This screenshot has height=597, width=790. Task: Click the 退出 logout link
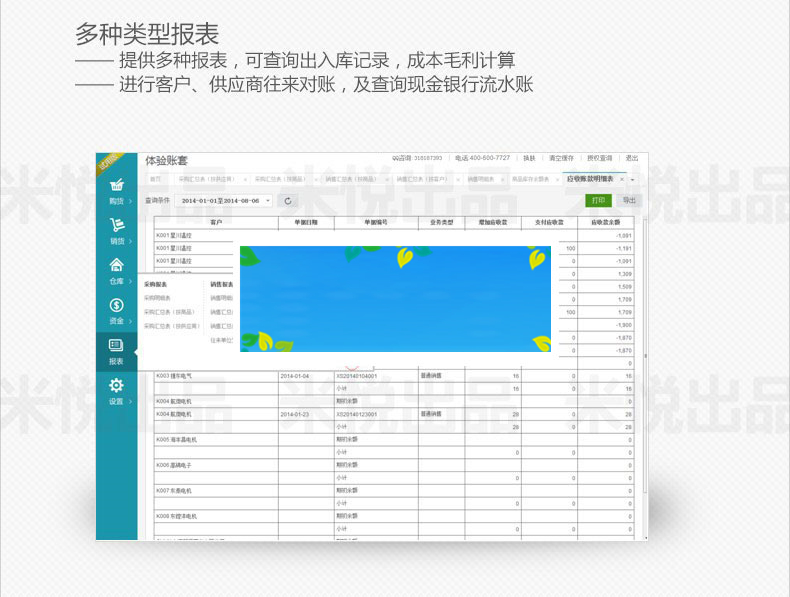click(631, 158)
